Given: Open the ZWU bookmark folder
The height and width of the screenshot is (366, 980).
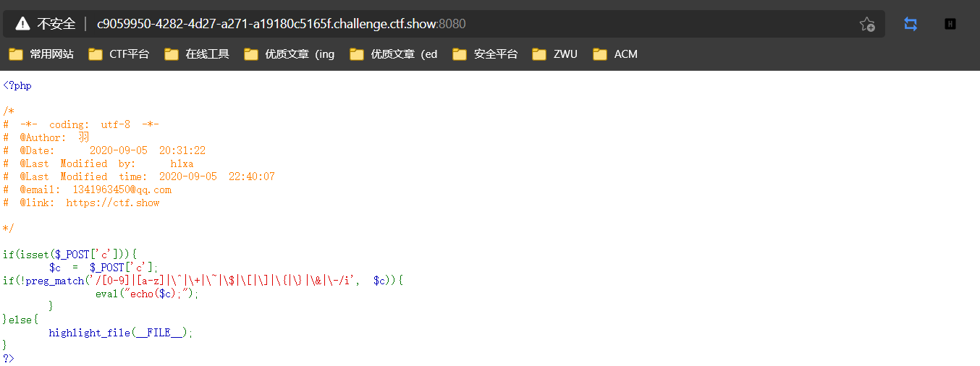Looking at the screenshot, I should point(554,54).
